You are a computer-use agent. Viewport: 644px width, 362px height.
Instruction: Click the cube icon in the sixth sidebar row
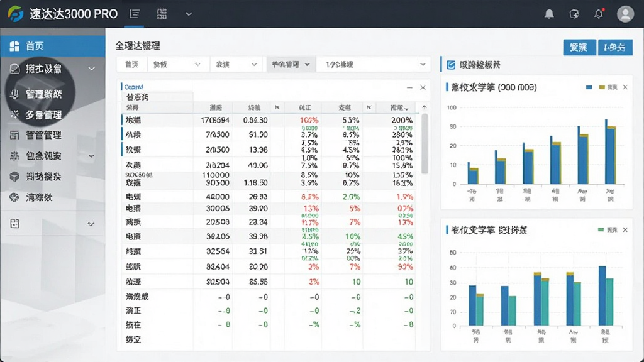coord(14,177)
